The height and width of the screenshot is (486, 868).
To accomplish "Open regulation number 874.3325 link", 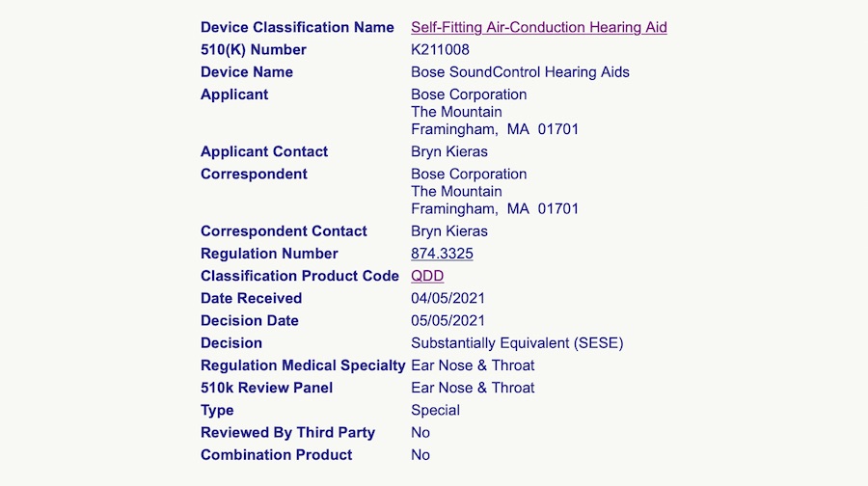I will click(x=442, y=254).
